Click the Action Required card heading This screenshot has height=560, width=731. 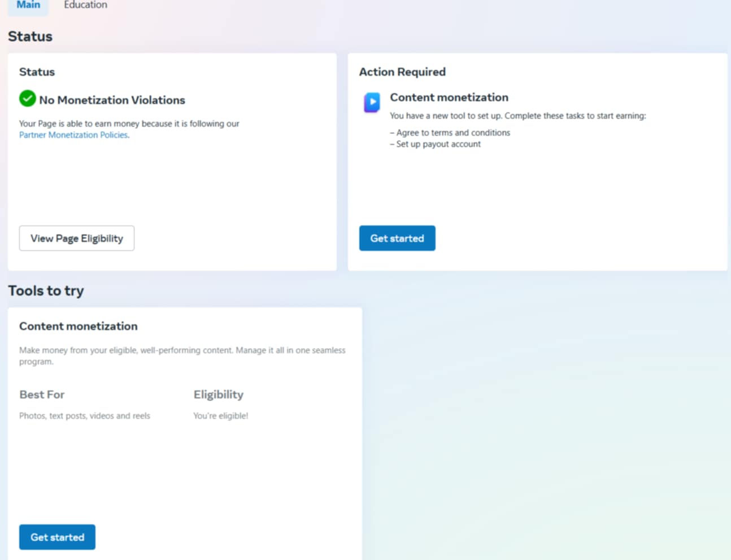(402, 72)
